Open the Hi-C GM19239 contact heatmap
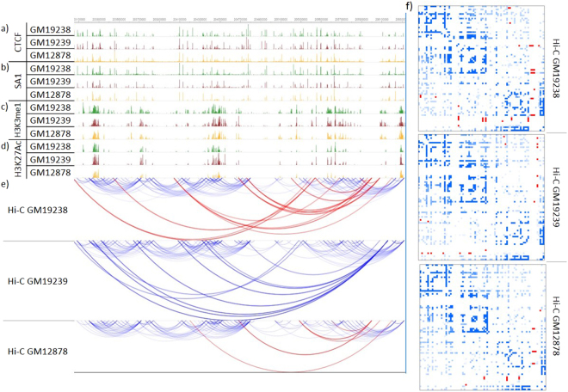568x392 pixels. coord(481,197)
